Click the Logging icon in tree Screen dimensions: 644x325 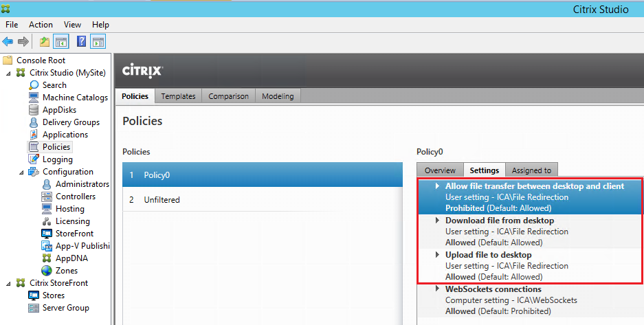tap(34, 159)
